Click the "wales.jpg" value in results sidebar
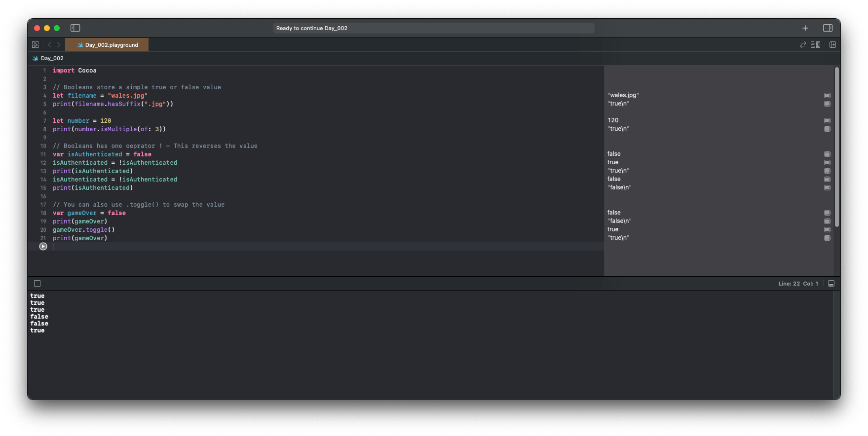This screenshot has width=868, height=436. (x=623, y=95)
